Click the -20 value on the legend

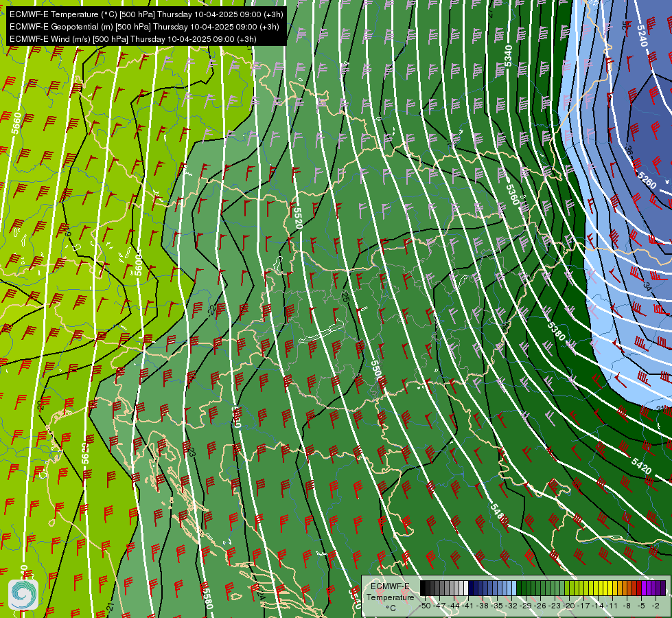pos(569,606)
